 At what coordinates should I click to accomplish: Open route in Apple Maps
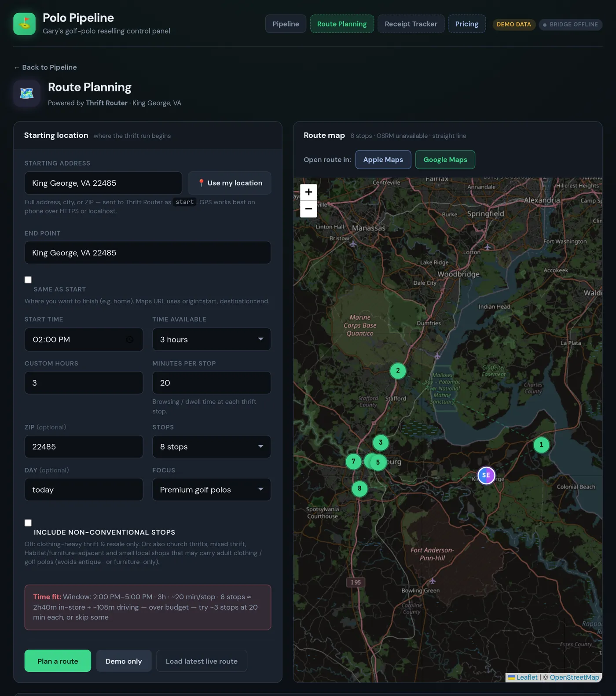click(383, 160)
